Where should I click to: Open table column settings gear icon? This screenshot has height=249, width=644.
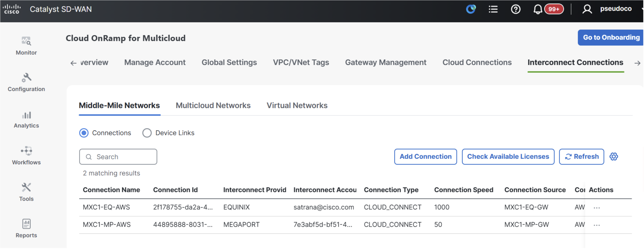pyautogui.click(x=614, y=157)
